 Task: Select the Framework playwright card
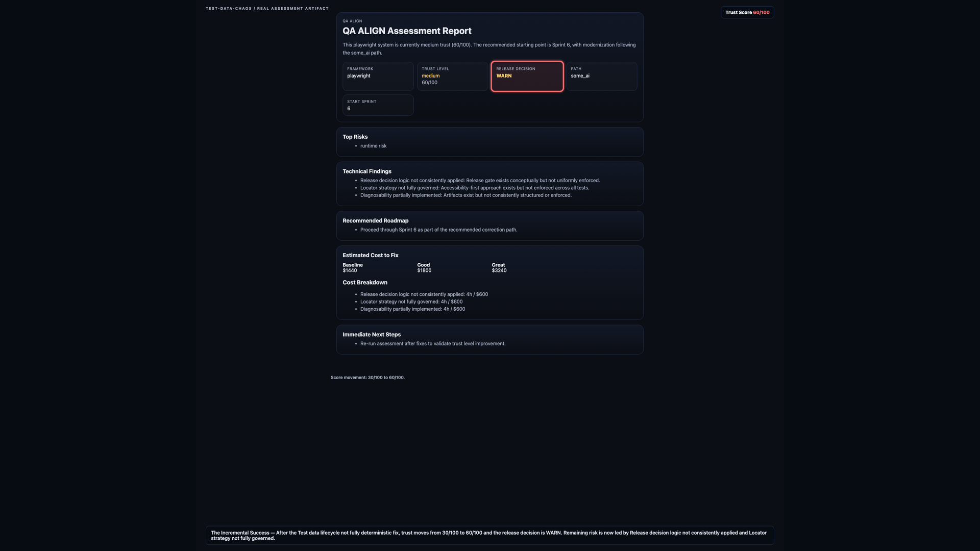[378, 76]
